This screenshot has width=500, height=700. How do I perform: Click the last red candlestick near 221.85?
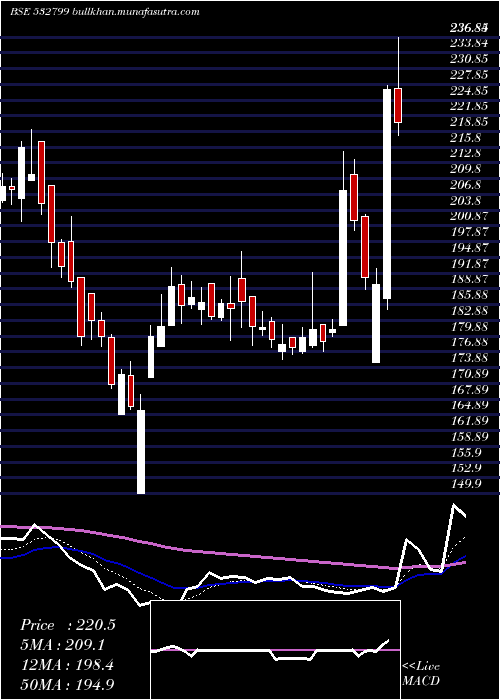[398, 105]
